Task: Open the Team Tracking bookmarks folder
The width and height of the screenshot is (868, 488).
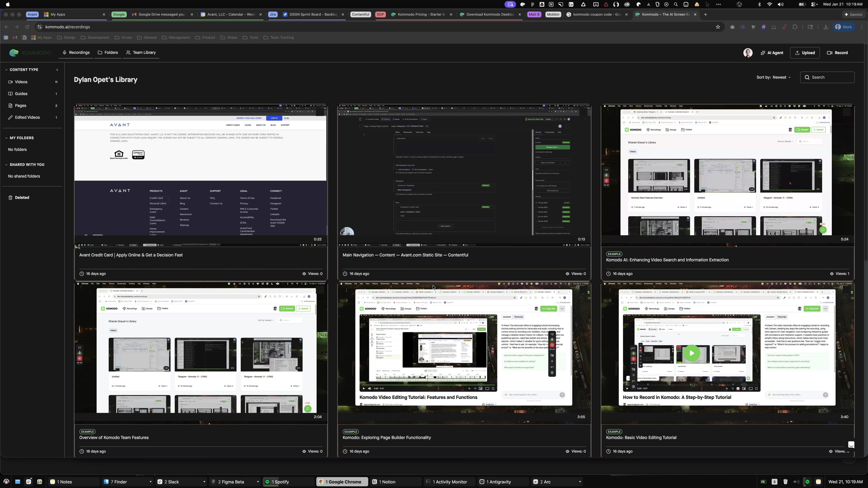Action: tap(279, 38)
